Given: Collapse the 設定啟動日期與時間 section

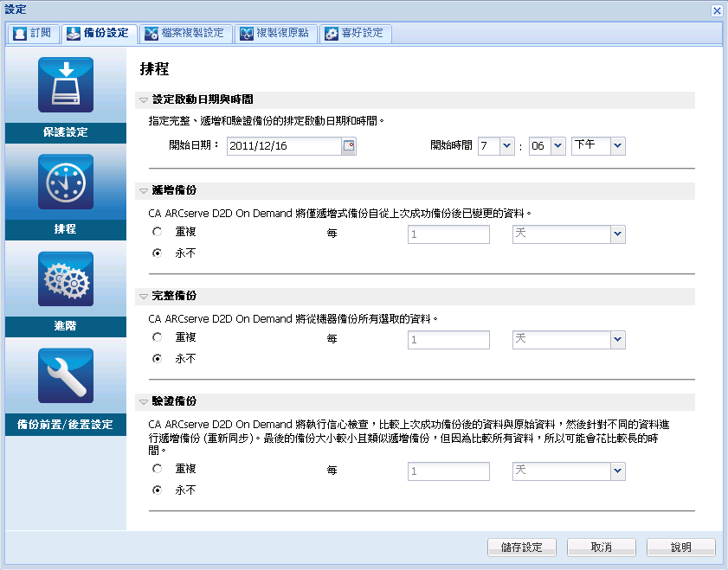Looking at the screenshot, I should click(144, 99).
